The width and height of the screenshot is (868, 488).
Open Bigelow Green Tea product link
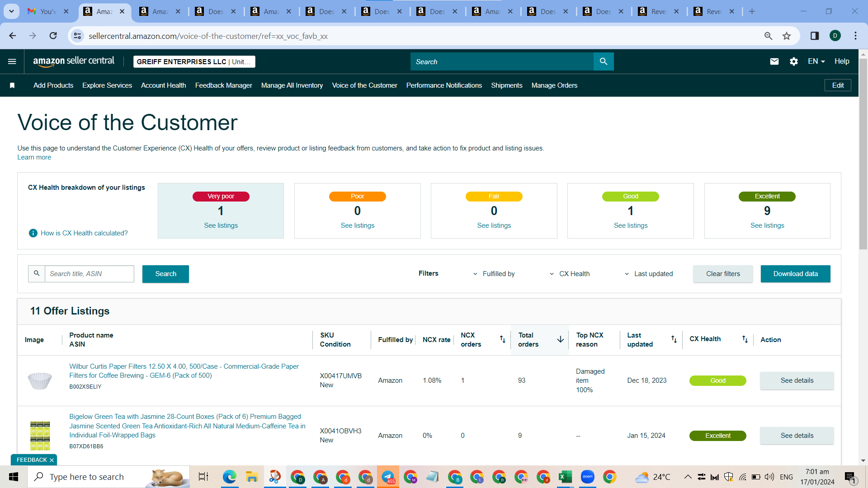(x=187, y=426)
